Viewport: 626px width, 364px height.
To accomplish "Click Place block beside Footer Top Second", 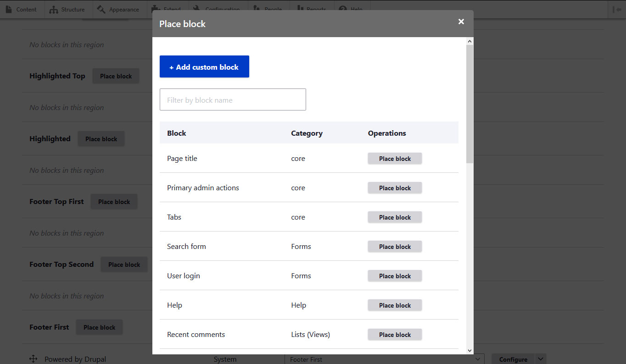I will [124, 265].
